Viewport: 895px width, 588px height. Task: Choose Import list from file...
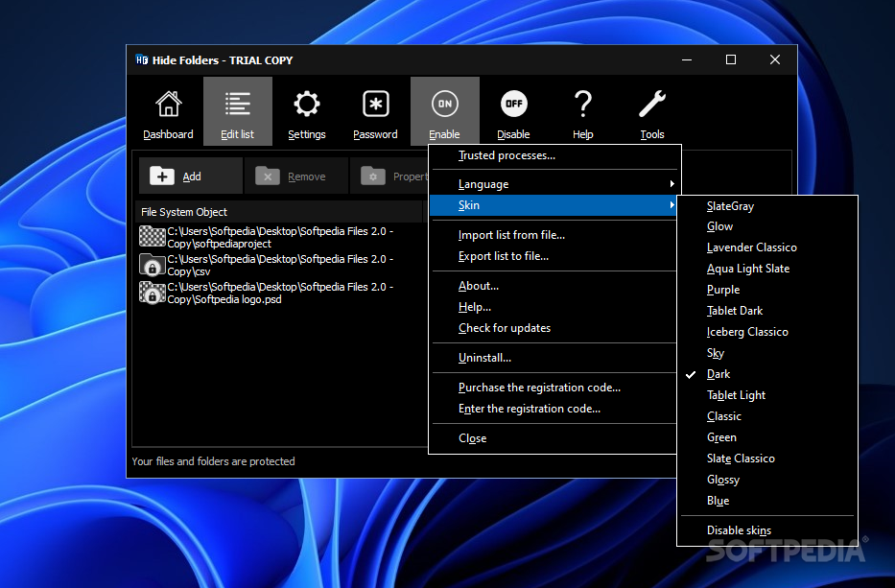pos(553,235)
